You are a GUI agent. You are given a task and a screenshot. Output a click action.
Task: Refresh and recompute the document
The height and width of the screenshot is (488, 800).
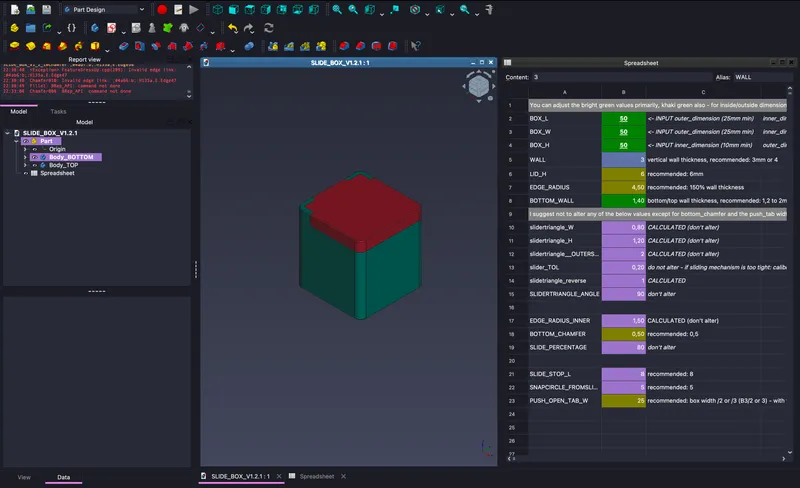tap(269, 28)
